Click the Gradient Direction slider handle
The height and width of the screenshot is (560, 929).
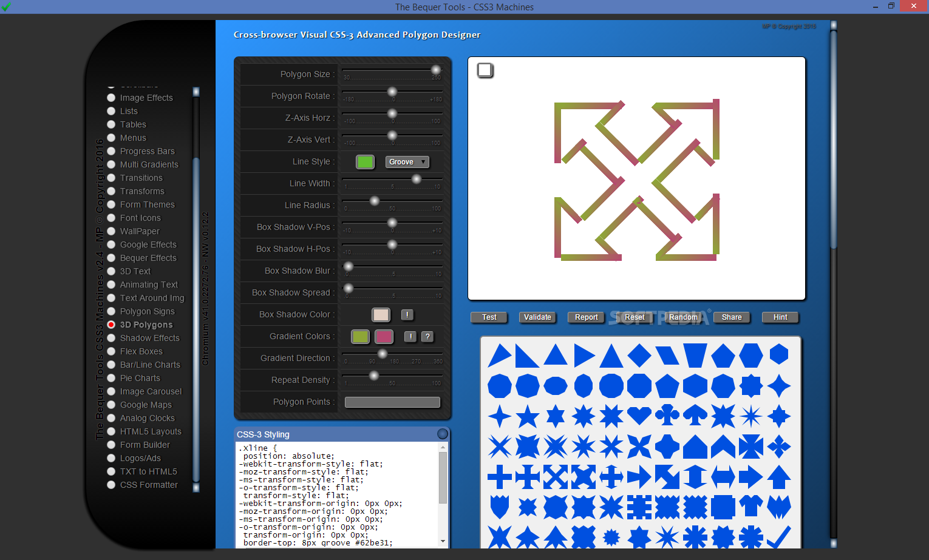point(383,354)
